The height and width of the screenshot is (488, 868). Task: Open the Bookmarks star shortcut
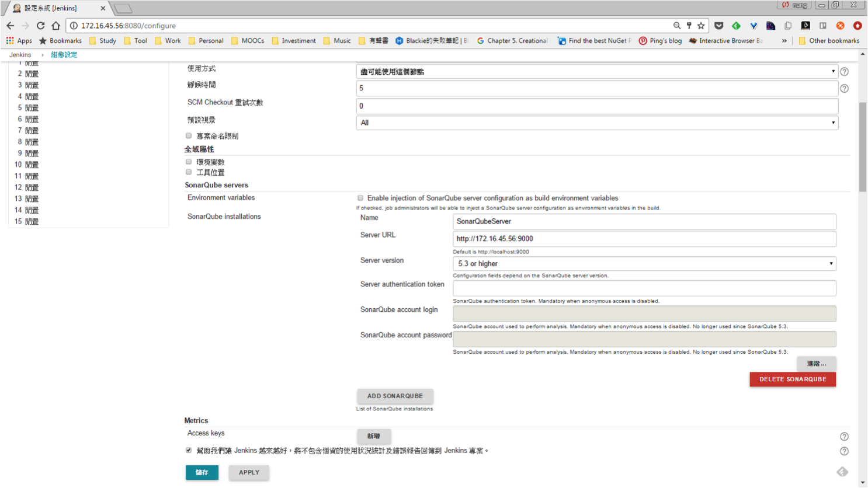click(x=60, y=41)
